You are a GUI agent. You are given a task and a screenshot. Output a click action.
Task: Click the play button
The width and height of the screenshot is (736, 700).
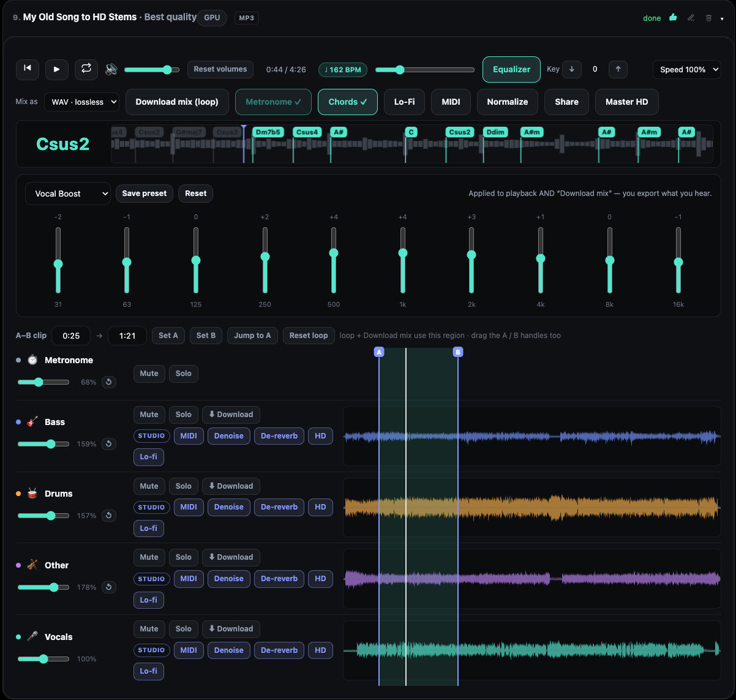click(57, 69)
